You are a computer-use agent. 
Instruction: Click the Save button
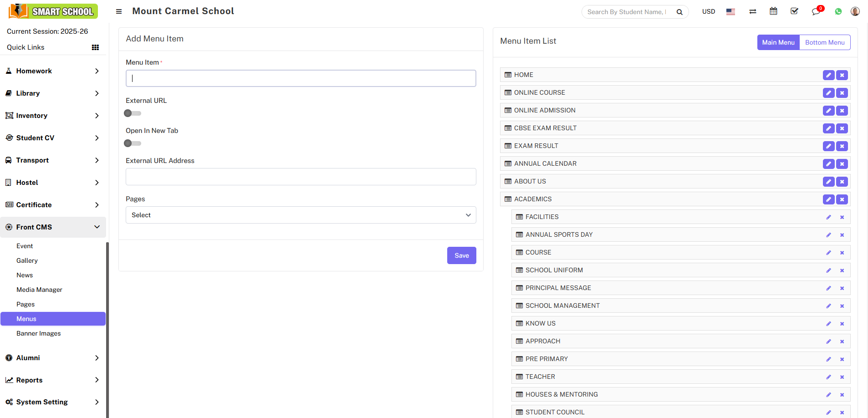461,255
